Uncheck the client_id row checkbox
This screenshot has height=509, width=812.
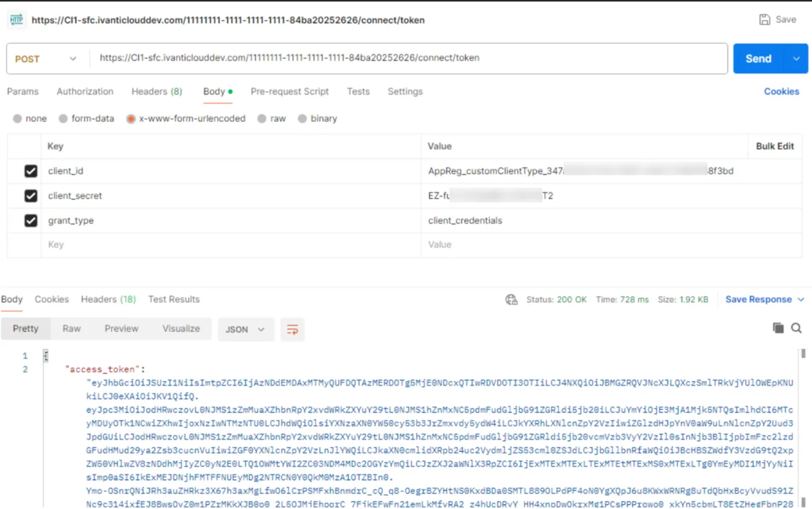tap(30, 171)
